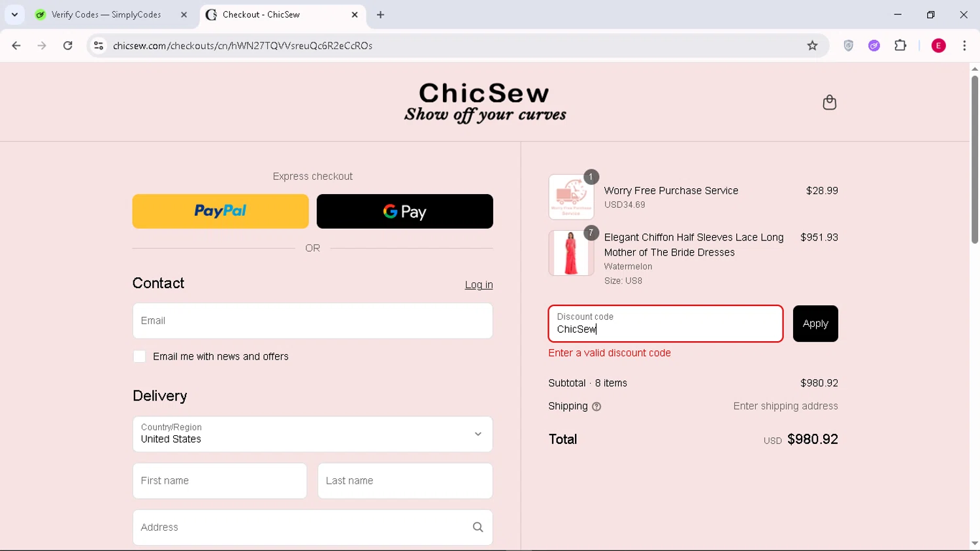
Task: Open the browser extensions puzzle icon
Action: point(900,46)
